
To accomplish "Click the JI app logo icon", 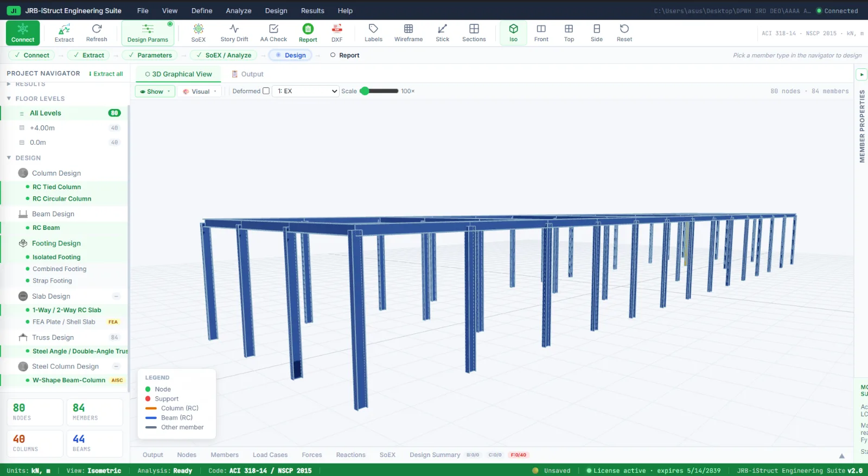I will (14, 10).
